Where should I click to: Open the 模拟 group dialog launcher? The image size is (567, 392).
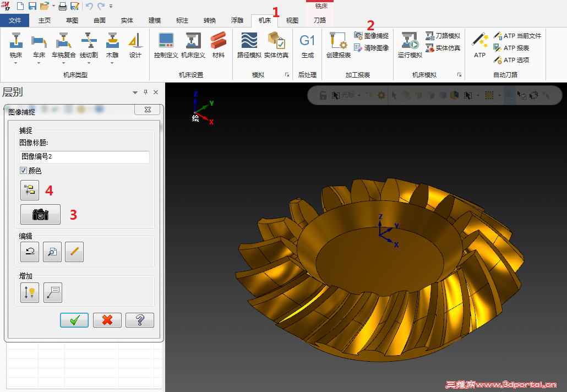287,75
